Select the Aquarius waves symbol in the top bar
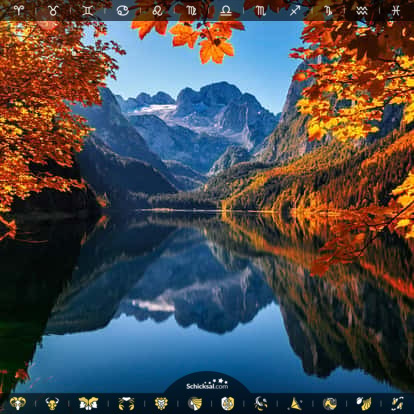The height and width of the screenshot is (414, 414). [362, 10]
